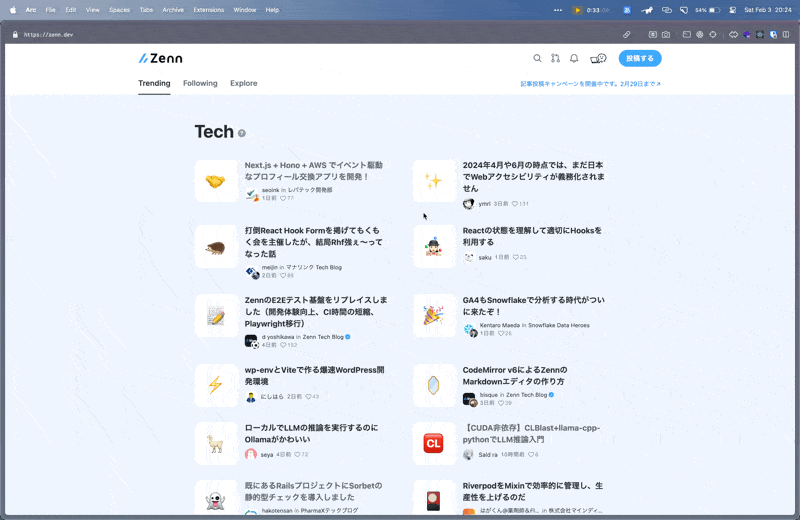This screenshot has height=520, width=800.
Task: Click the llama emoji thumbnail
Action: [x=216, y=443]
